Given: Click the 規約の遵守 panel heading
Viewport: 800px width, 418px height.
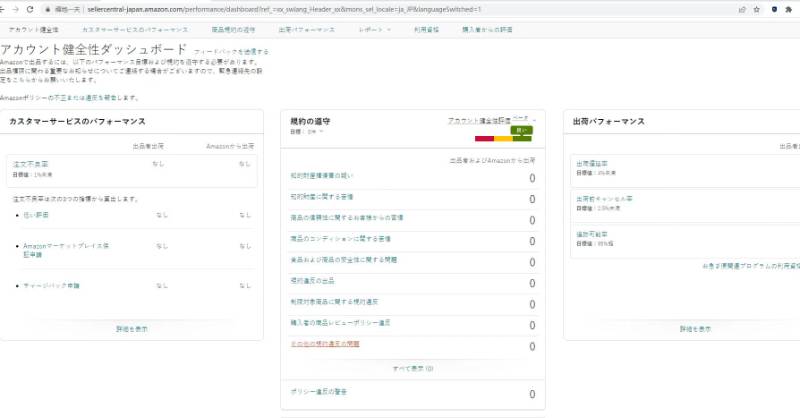Looking at the screenshot, I should click(x=310, y=121).
